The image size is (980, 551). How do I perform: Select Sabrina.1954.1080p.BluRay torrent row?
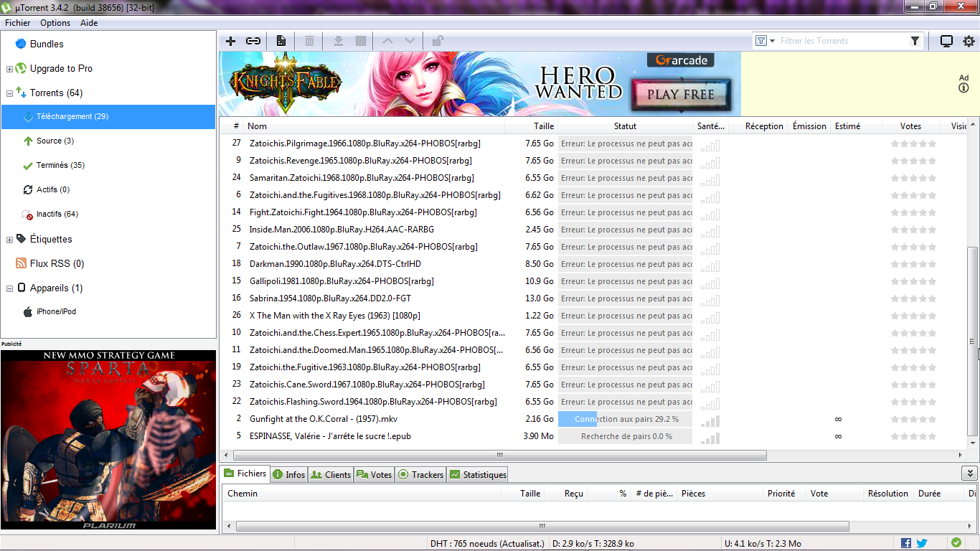[x=593, y=298]
